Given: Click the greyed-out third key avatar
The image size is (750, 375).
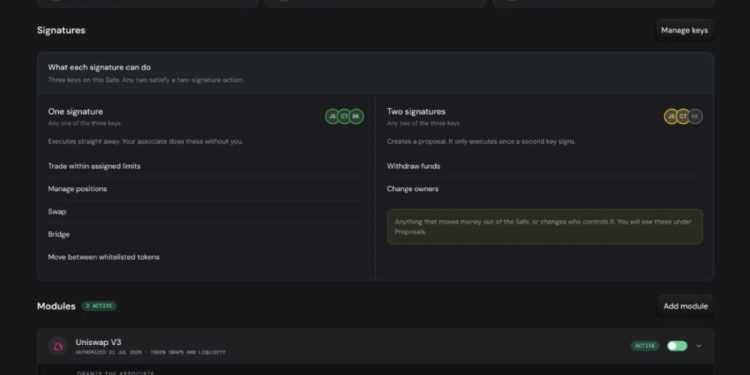Looking at the screenshot, I should 695,116.
